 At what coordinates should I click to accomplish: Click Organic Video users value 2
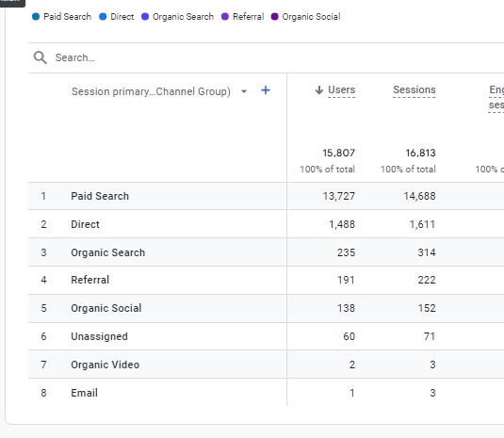[x=352, y=365]
